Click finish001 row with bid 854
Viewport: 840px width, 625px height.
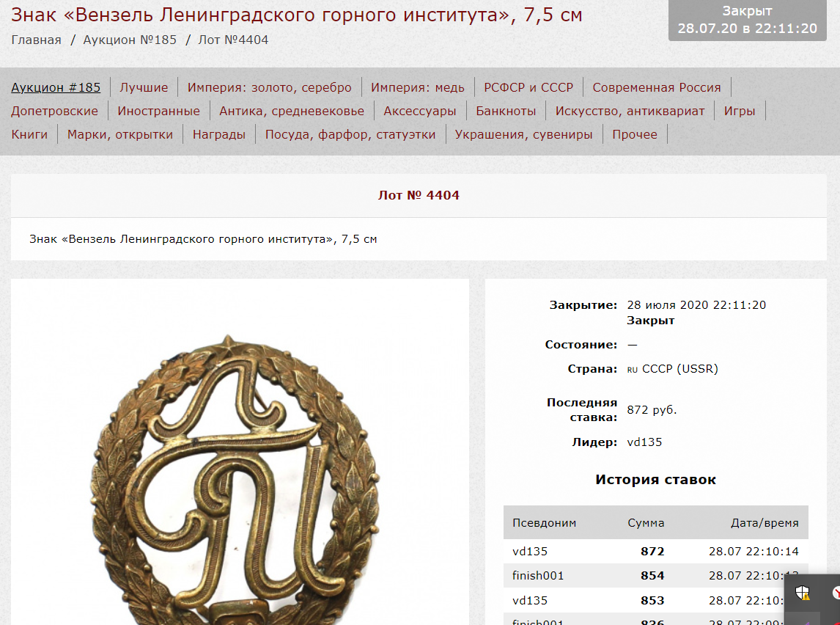(656, 576)
